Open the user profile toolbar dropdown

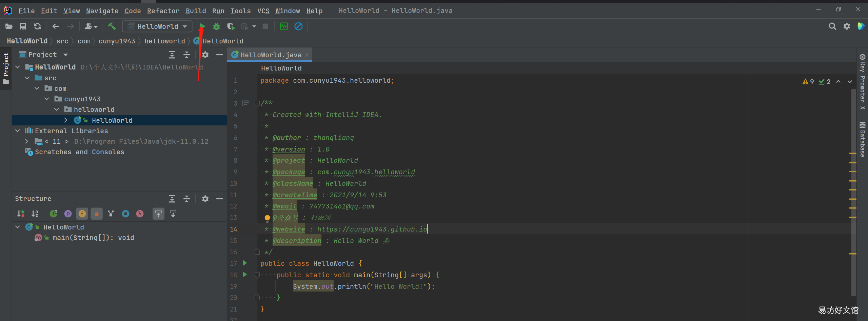(91, 26)
